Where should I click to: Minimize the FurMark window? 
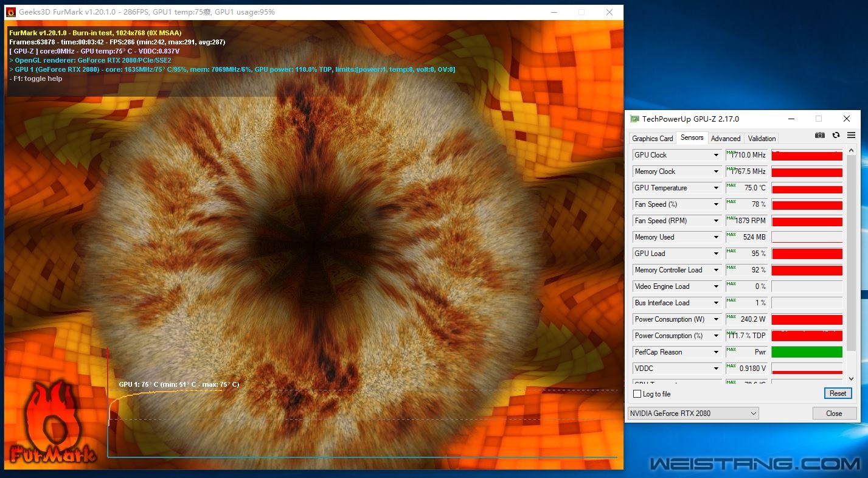point(554,12)
